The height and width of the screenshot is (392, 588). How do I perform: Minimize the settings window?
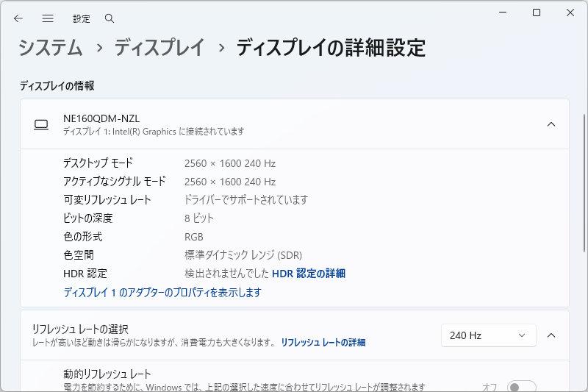[503, 13]
